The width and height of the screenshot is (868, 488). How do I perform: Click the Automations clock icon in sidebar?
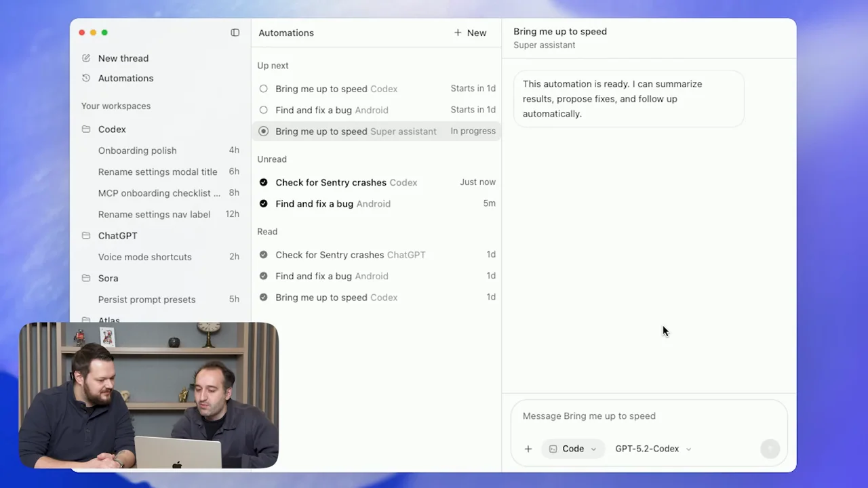(86, 78)
